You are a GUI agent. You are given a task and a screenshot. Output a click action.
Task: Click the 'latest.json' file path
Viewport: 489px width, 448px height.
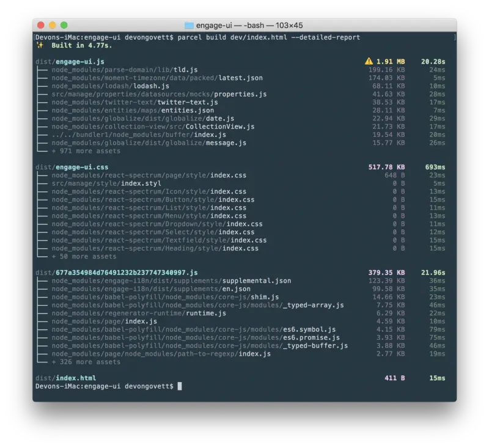157,78
